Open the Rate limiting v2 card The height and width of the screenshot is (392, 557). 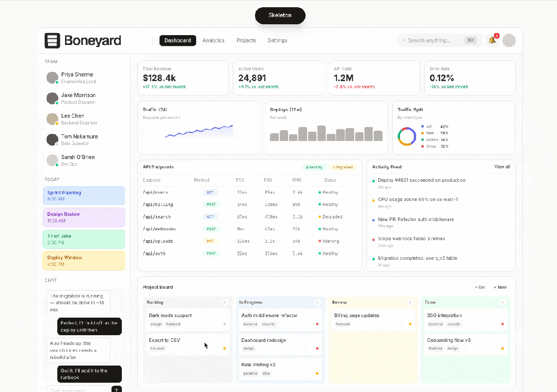280,369
